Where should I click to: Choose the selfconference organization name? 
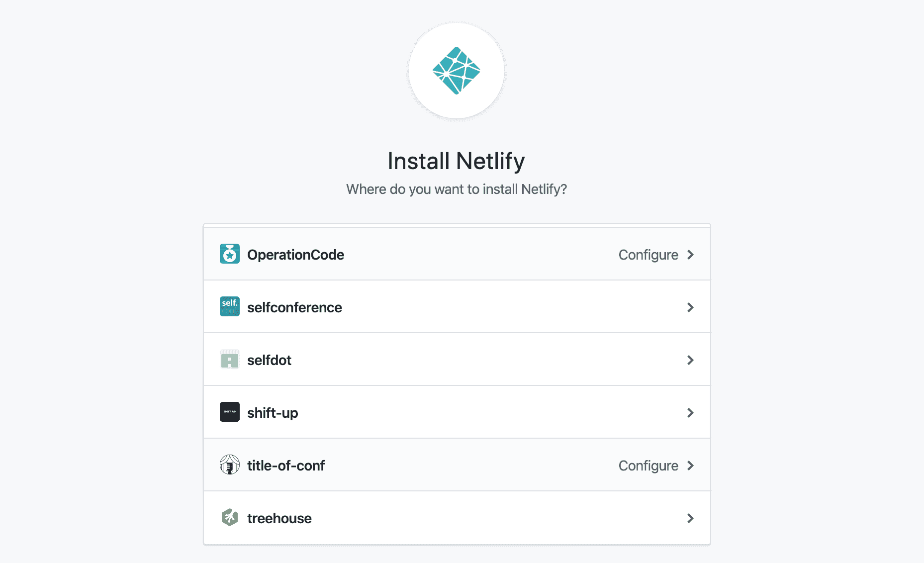click(x=294, y=307)
